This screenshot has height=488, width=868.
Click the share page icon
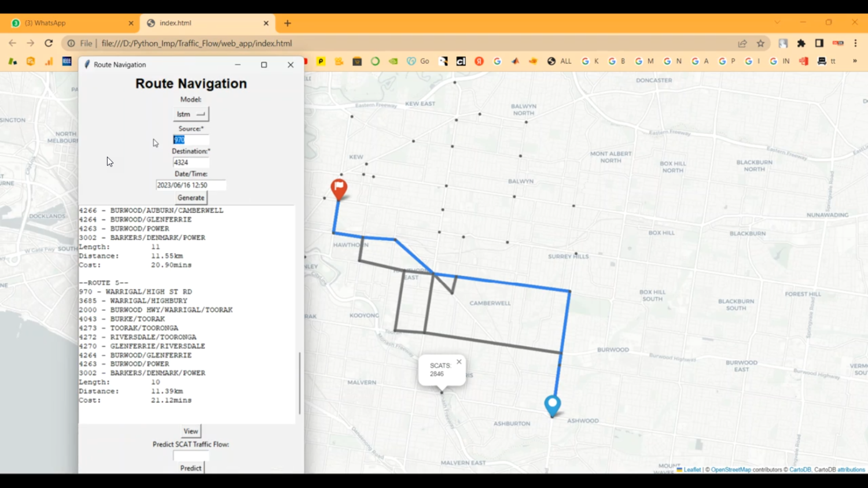pyautogui.click(x=742, y=43)
